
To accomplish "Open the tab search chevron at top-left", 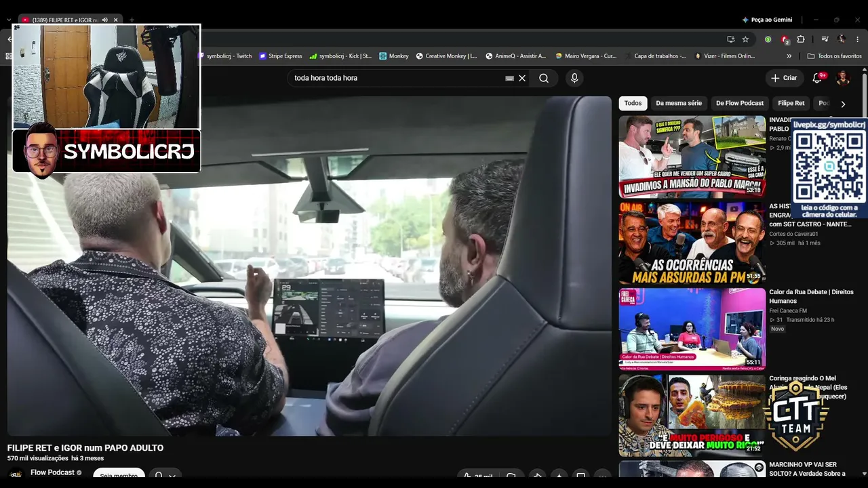I will click(x=8, y=20).
